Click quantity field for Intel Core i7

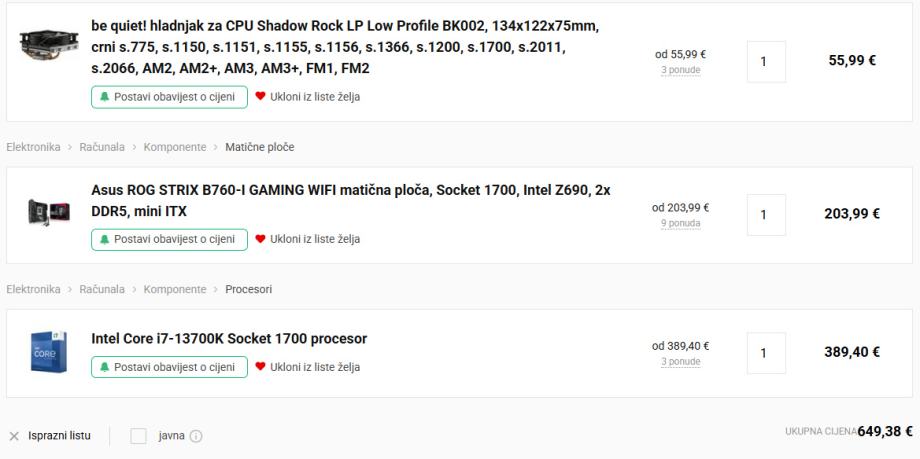(766, 352)
